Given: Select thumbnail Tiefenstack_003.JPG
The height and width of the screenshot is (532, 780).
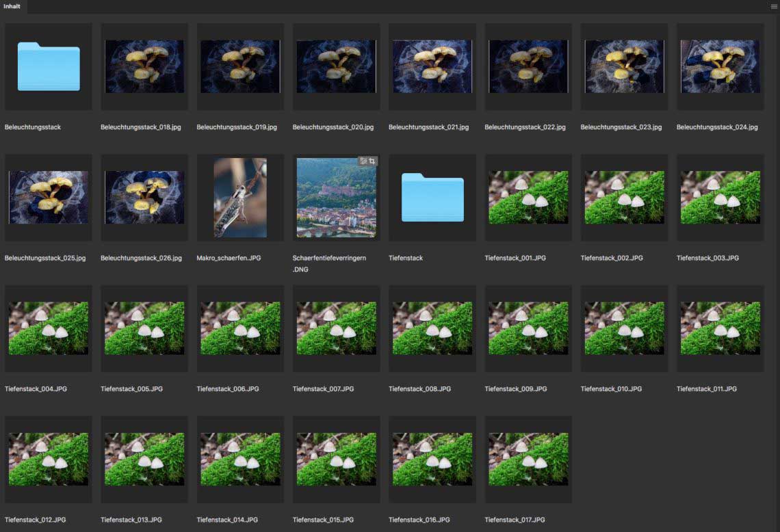Looking at the screenshot, I should click(720, 198).
